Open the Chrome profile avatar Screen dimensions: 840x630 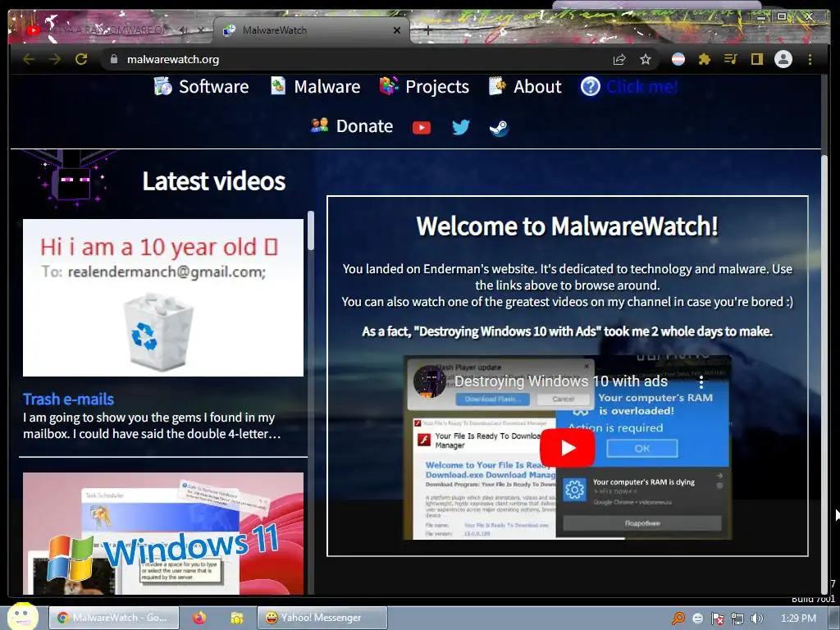click(x=783, y=59)
